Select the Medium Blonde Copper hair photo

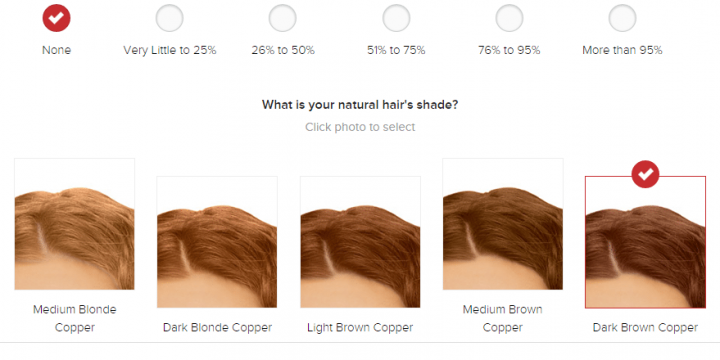click(x=74, y=224)
